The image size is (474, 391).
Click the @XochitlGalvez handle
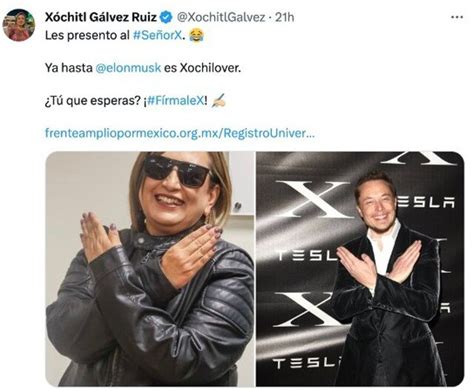coord(221,17)
